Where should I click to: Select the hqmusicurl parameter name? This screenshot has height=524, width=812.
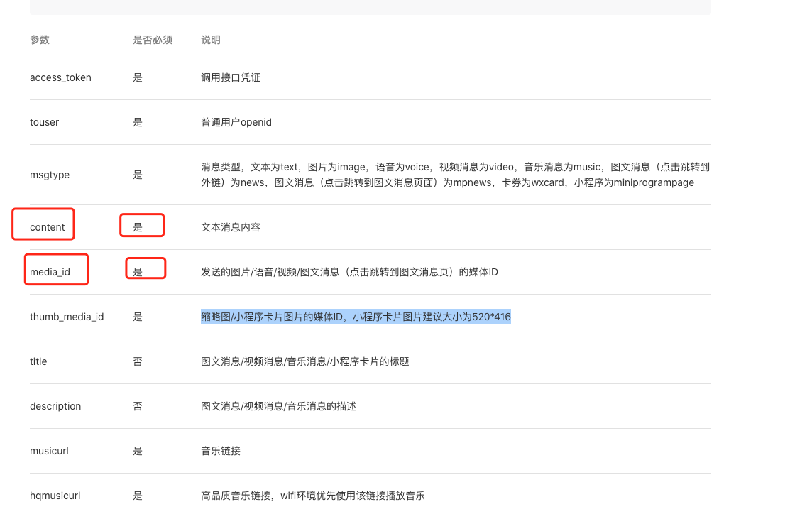(55, 496)
